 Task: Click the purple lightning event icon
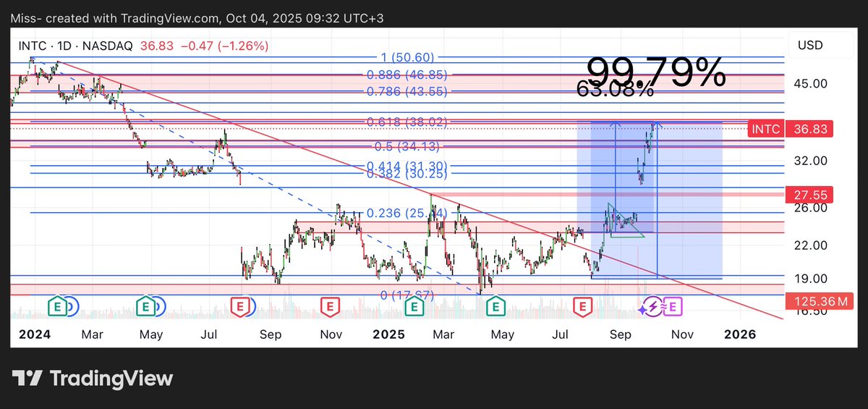point(652,306)
